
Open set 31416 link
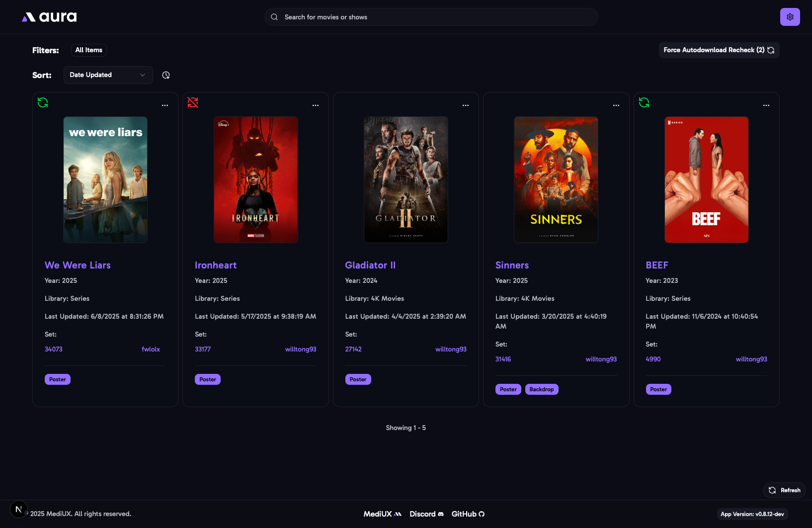[x=503, y=359]
